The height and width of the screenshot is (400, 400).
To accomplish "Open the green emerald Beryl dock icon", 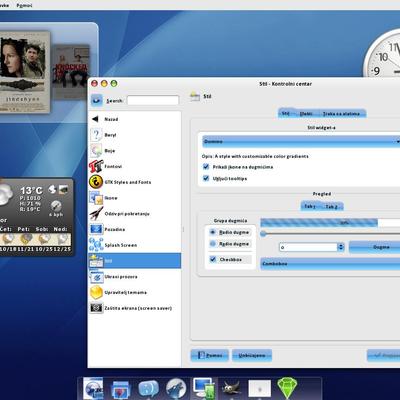I will [x=287, y=388].
